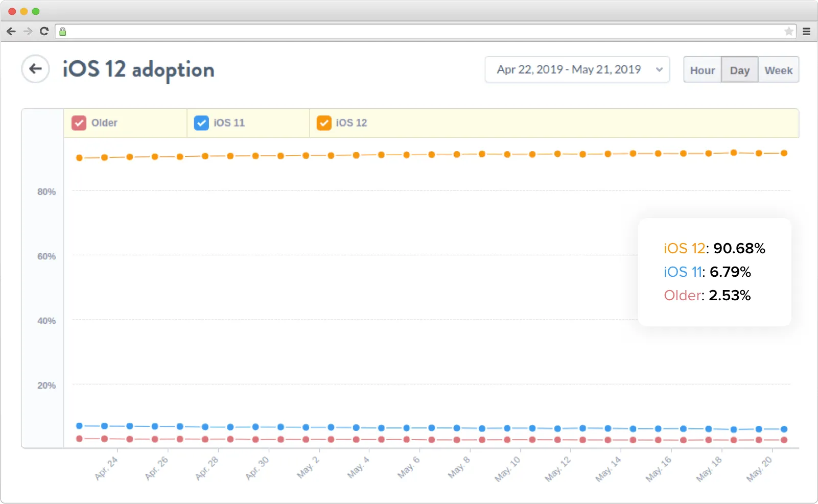
Task: Click the iOS 12 adoption page title
Action: pyautogui.click(x=138, y=69)
